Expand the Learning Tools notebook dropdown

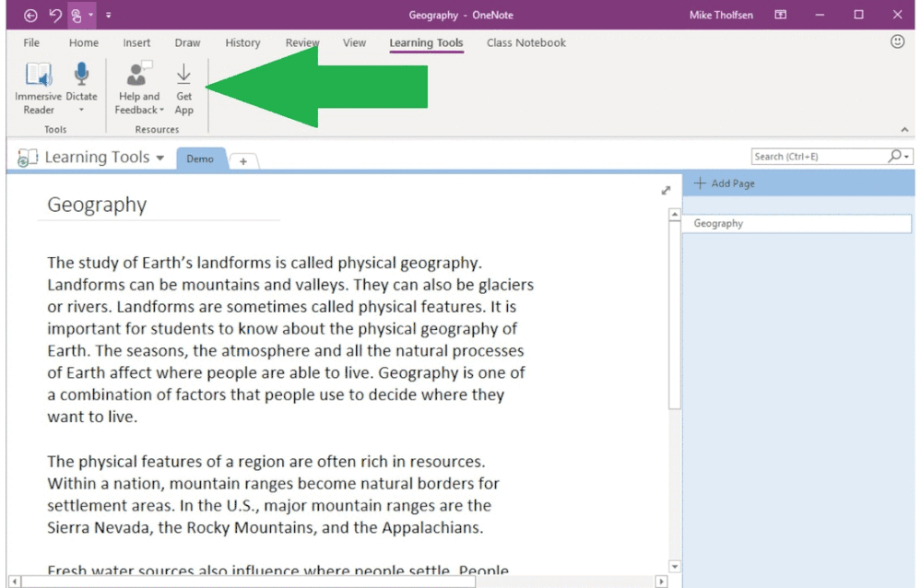[159, 158]
